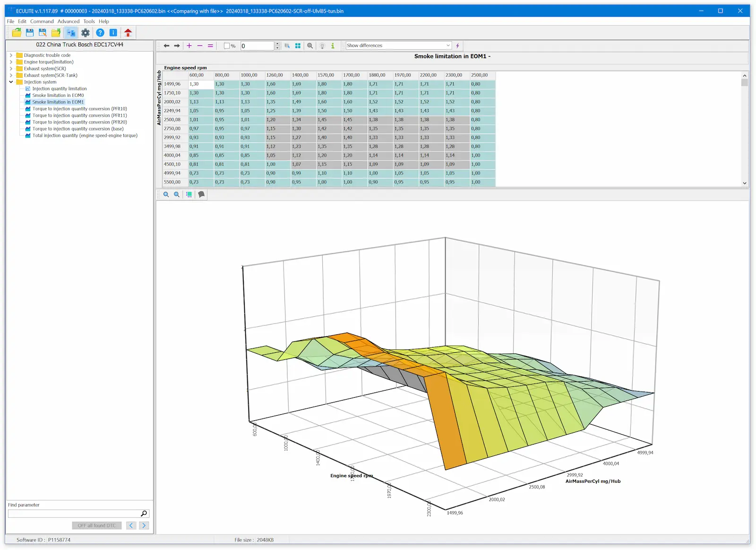
Task: Collapse the Injection system folder
Action: [x=11, y=82]
